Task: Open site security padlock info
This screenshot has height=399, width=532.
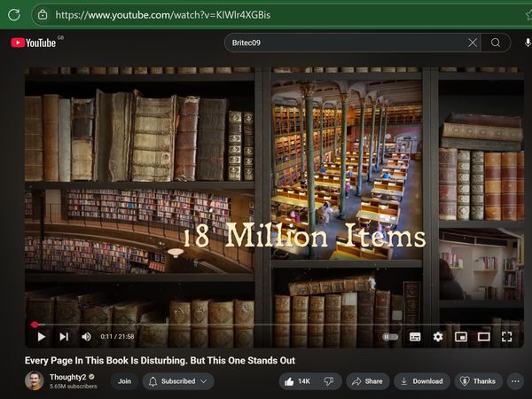Action: (x=43, y=15)
